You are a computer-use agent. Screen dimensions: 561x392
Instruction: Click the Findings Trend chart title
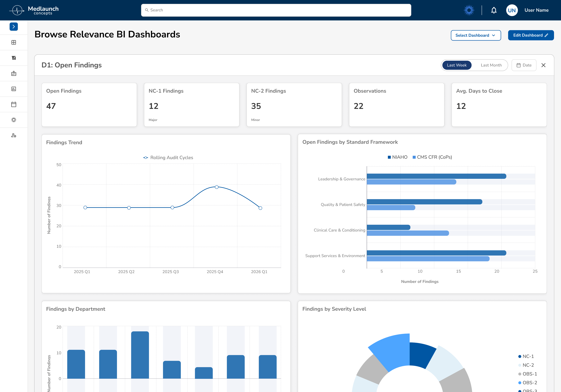pos(64,142)
